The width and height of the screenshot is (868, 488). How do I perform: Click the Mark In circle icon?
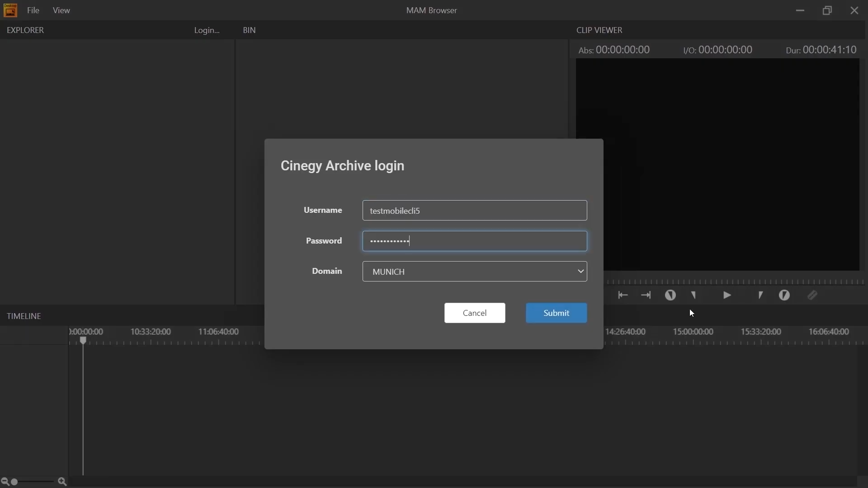click(x=670, y=296)
